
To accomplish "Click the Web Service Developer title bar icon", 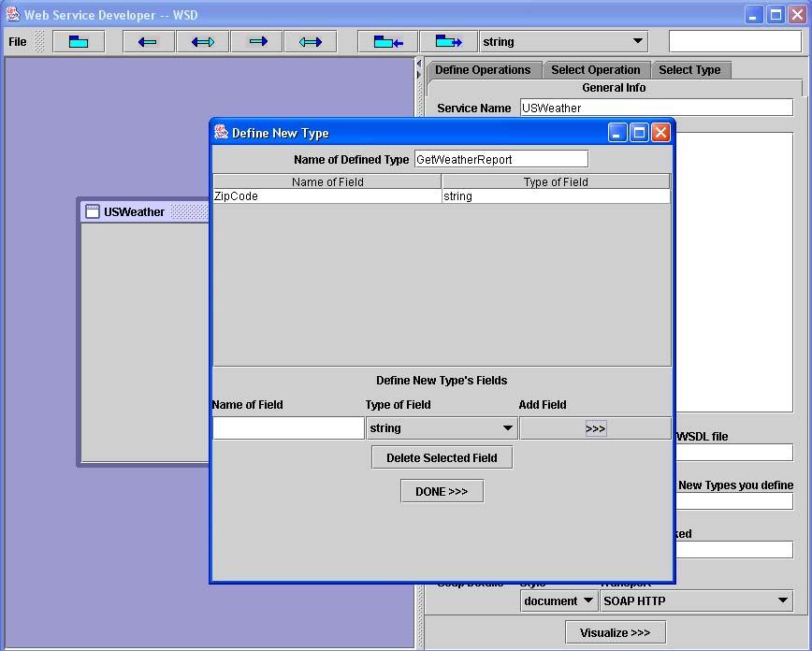I will pyautogui.click(x=13, y=14).
